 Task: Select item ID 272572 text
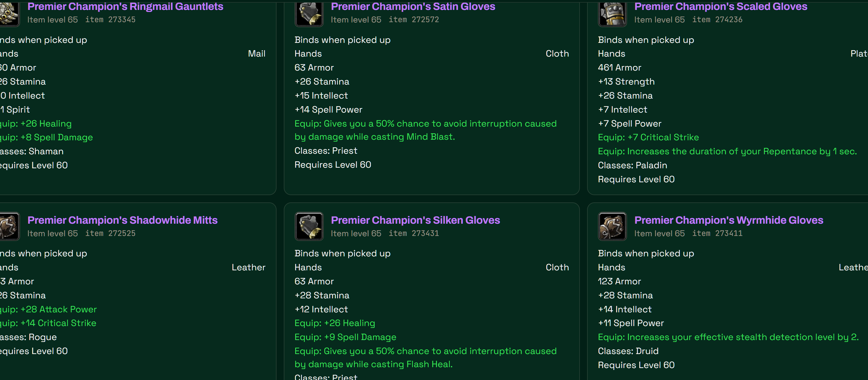coord(414,20)
